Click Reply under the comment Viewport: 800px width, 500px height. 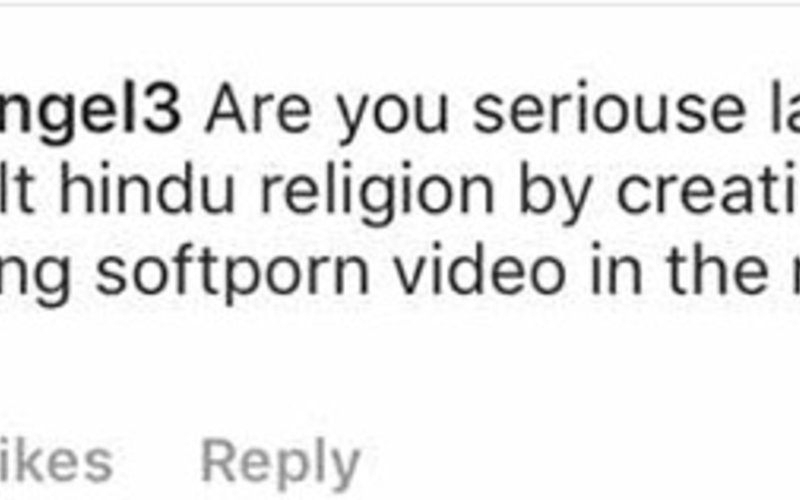click(281, 464)
